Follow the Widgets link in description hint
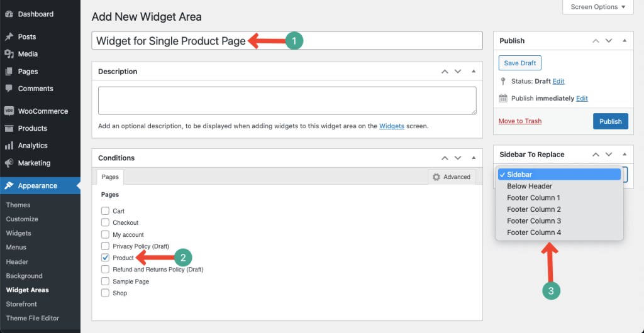 coord(392,126)
